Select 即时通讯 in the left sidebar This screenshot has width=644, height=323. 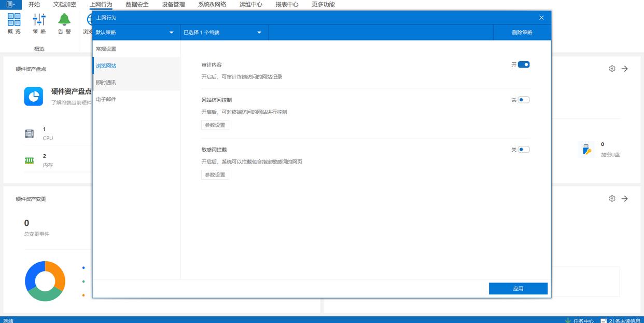pos(106,83)
